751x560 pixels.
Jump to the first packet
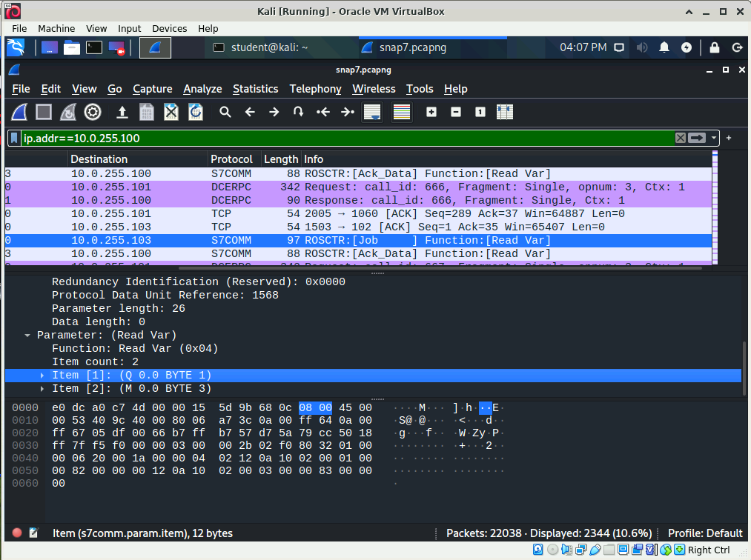(323, 112)
